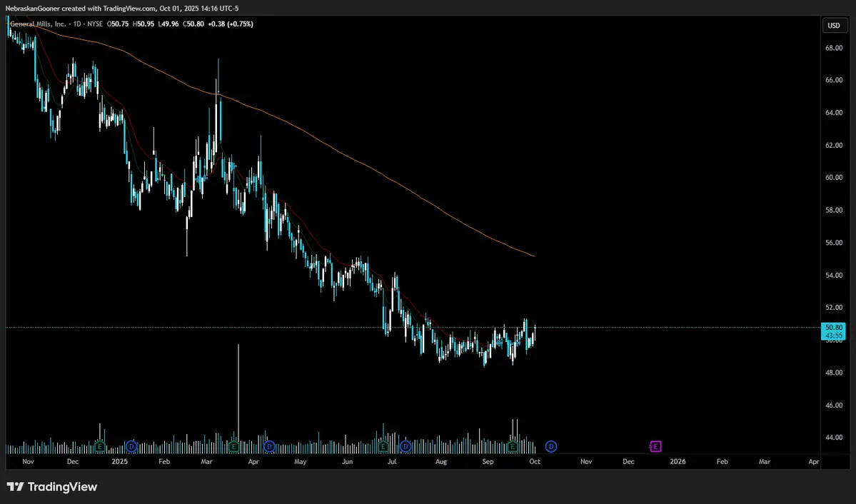The width and height of the screenshot is (856, 504).
Task: Click the 2026 label on the time axis
Action: pyautogui.click(x=678, y=462)
